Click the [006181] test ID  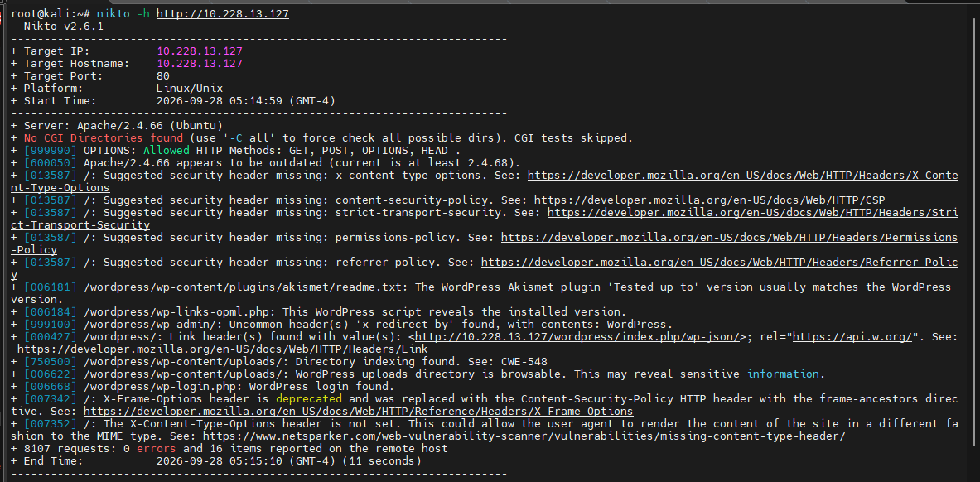(x=50, y=287)
